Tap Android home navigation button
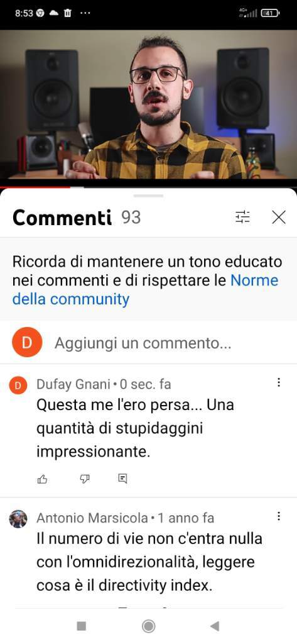This screenshot has height=644, width=297. (x=148, y=626)
